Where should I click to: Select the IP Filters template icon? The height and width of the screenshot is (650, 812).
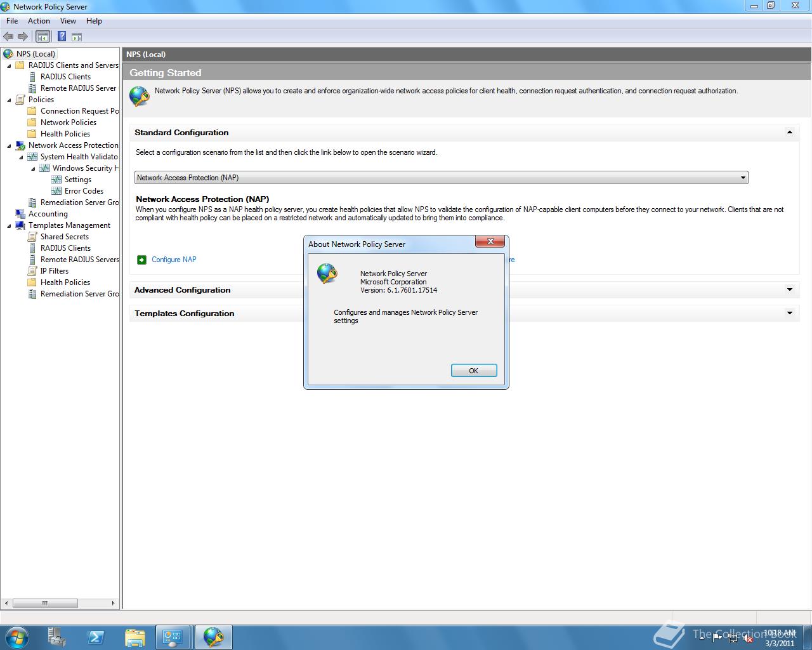click(32, 271)
